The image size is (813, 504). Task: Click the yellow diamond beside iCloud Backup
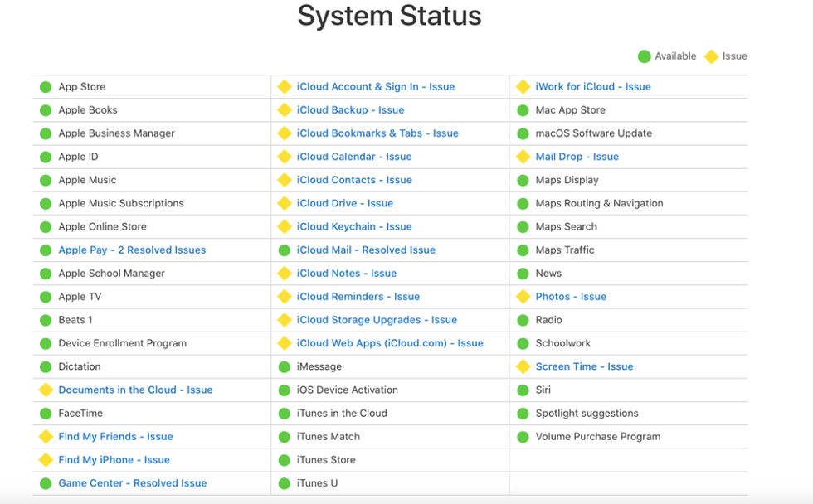[285, 110]
